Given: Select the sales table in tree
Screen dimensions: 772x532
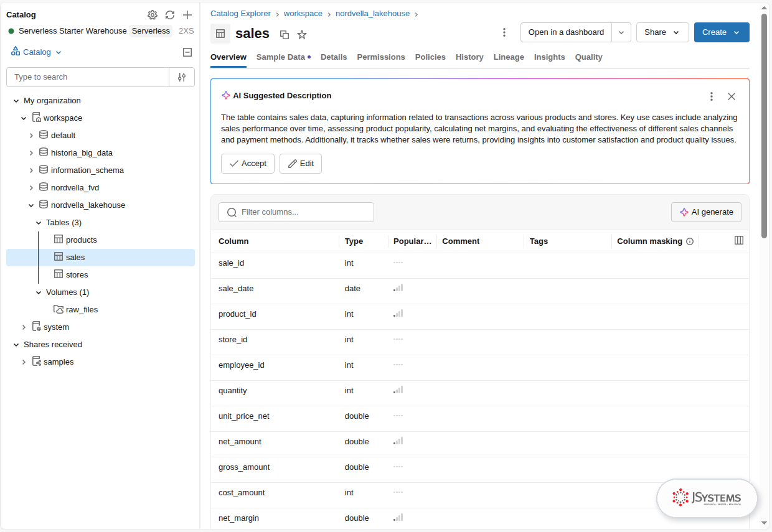Looking at the screenshot, I should click(x=100, y=258).
